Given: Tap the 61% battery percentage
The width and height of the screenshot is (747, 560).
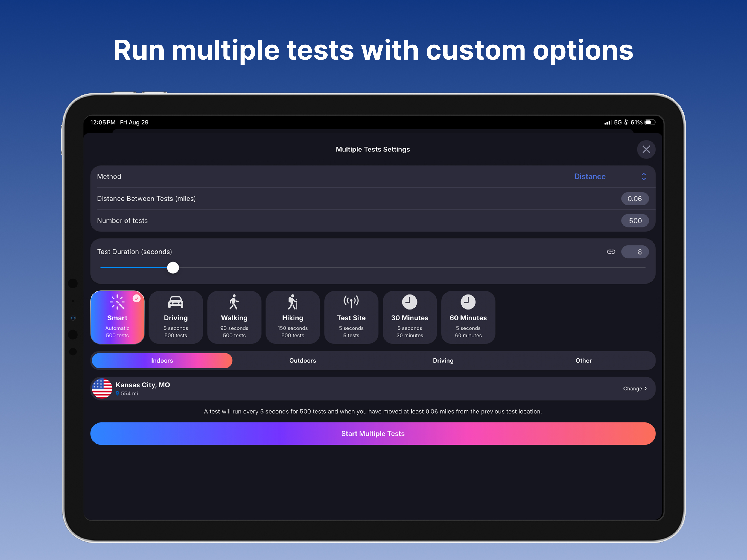Looking at the screenshot, I should [637, 122].
